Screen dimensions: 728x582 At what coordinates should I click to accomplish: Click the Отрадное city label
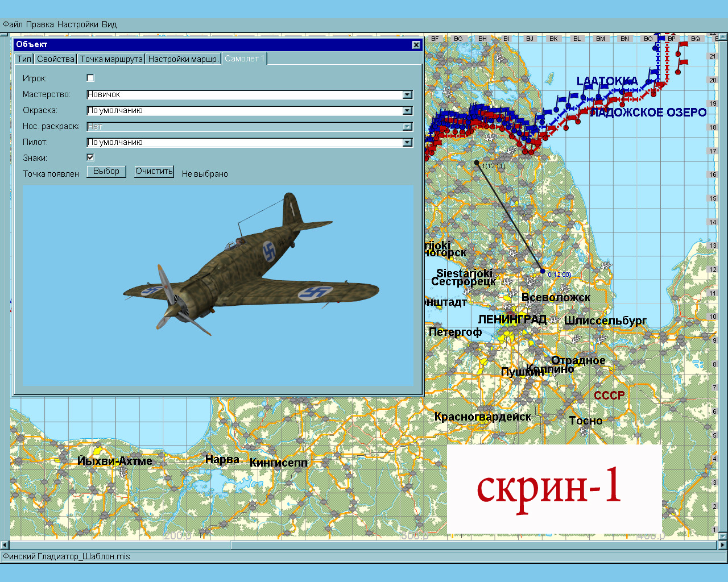pos(578,360)
